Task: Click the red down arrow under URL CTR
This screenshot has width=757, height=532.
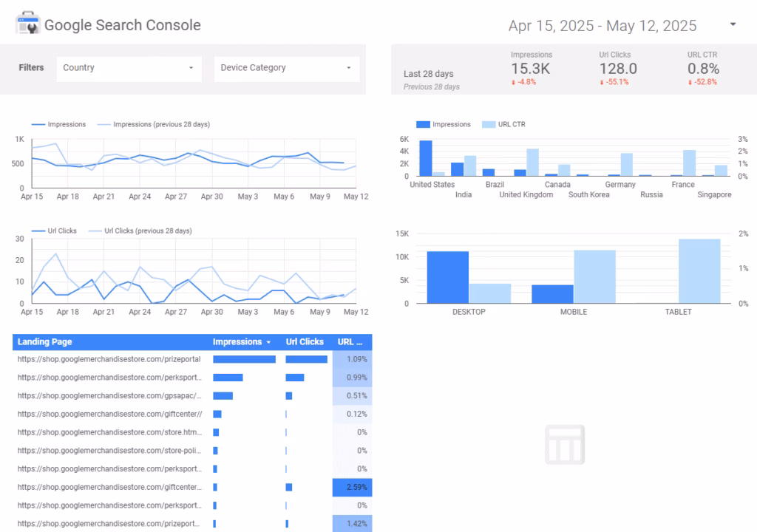Action: click(690, 82)
